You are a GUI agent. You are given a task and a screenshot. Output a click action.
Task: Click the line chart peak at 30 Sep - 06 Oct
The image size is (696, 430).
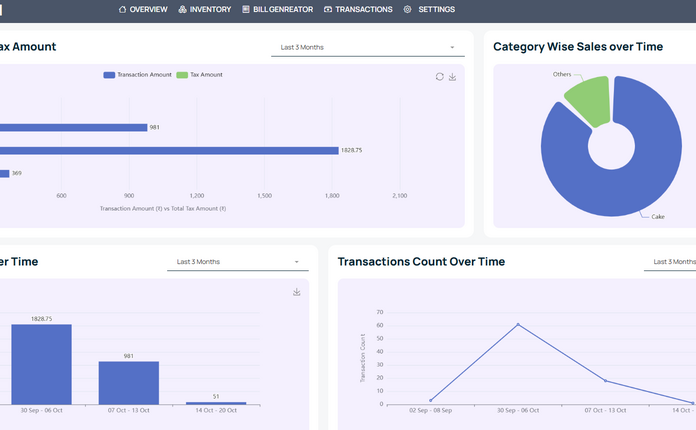pos(518,324)
